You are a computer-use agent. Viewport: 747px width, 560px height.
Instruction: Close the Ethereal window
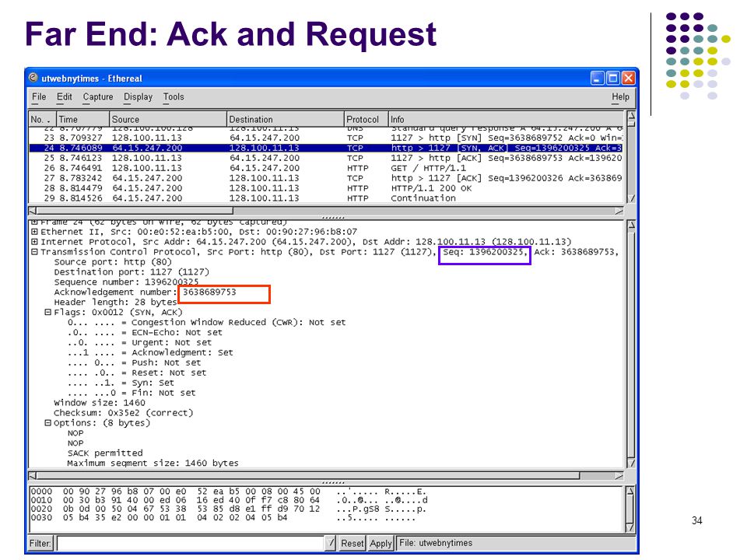(x=629, y=78)
